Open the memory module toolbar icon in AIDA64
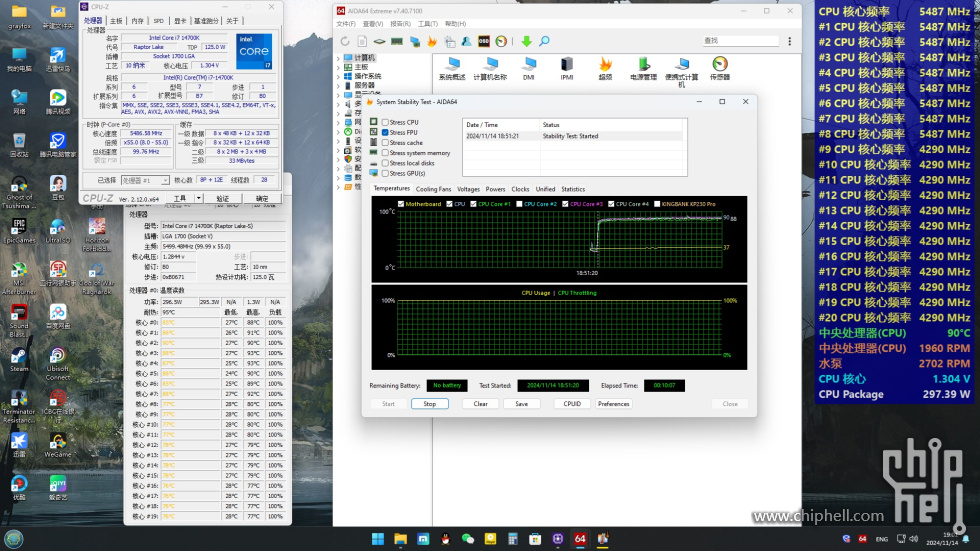Screen dimensions: 980x551 397,41
